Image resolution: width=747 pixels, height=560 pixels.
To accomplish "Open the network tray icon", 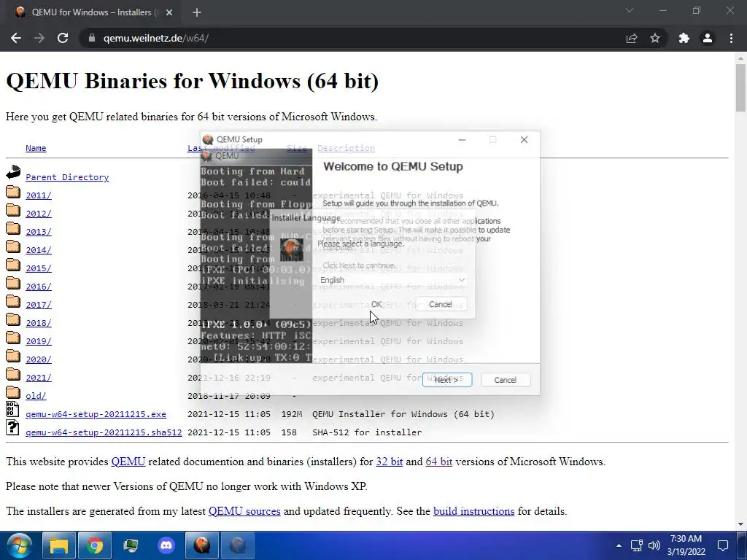I will click(x=636, y=545).
